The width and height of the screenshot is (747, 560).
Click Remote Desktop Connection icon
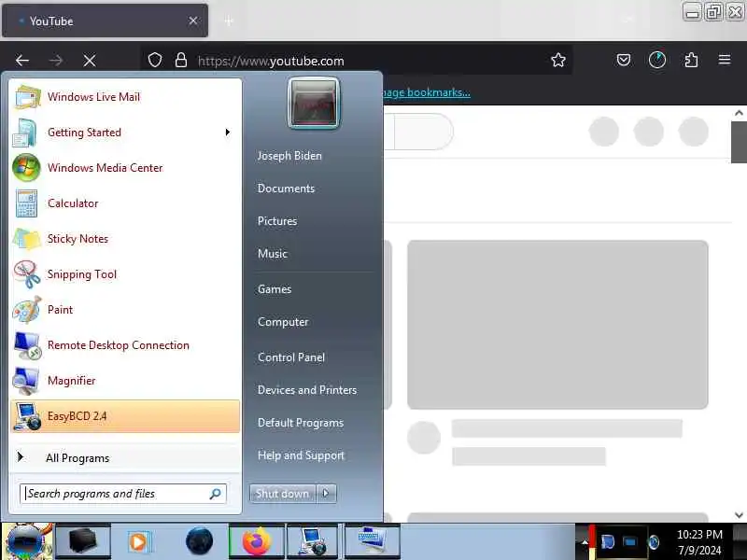(x=27, y=345)
